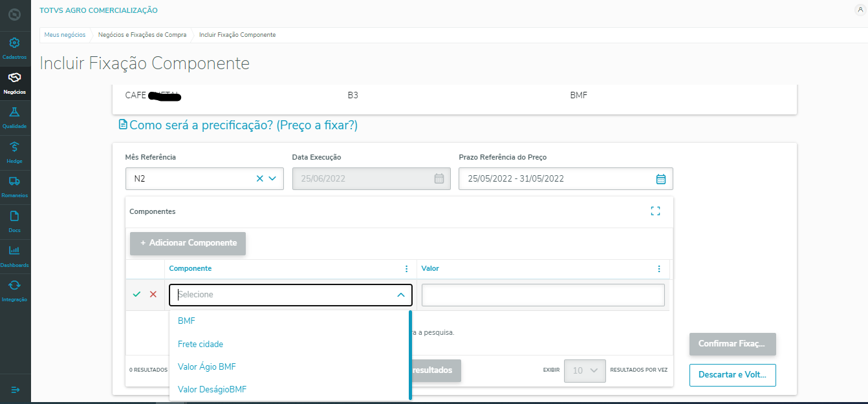Expand the Mês Referência dropdown
The width and height of the screenshot is (868, 404).
pyautogui.click(x=272, y=178)
